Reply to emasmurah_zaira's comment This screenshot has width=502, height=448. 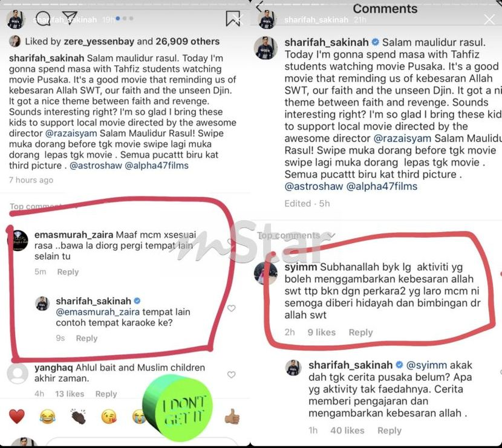pos(68,271)
